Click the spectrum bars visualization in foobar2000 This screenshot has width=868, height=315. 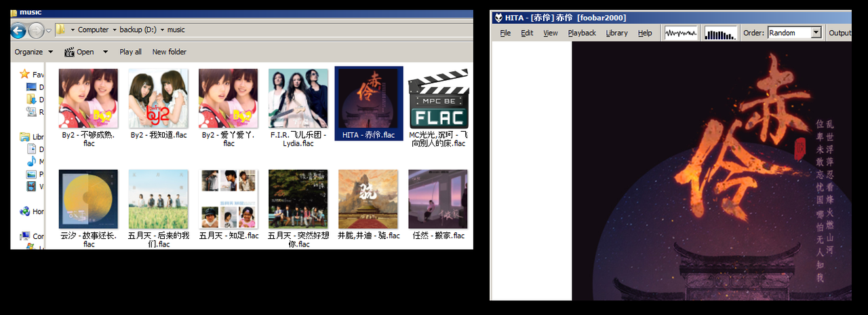tap(721, 33)
